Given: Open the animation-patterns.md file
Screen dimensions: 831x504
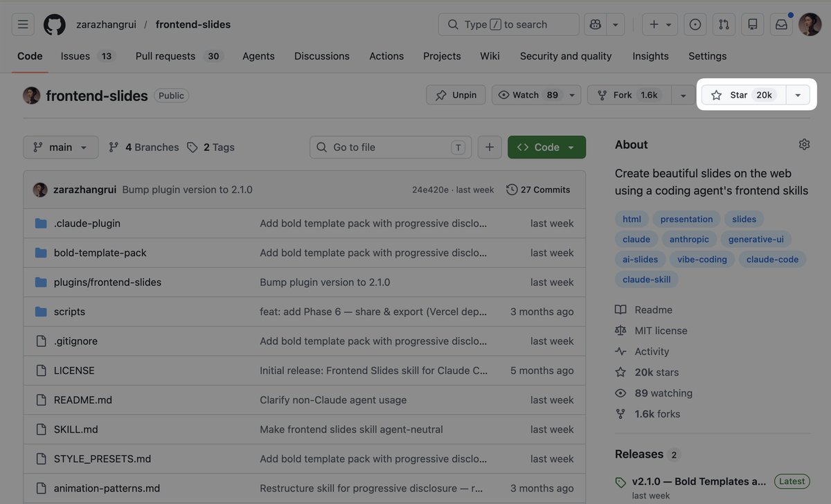Looking at the screenshot, I should (x=107, y=488).
